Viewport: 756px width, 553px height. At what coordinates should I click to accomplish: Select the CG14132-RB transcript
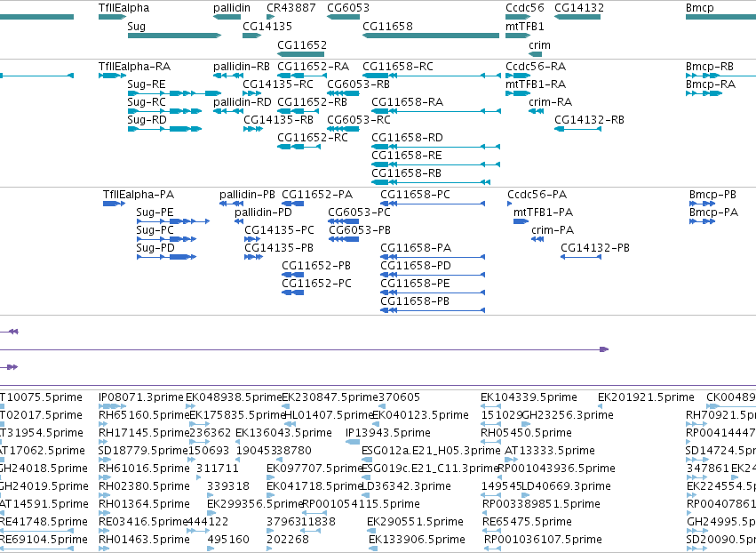(577, 129)
